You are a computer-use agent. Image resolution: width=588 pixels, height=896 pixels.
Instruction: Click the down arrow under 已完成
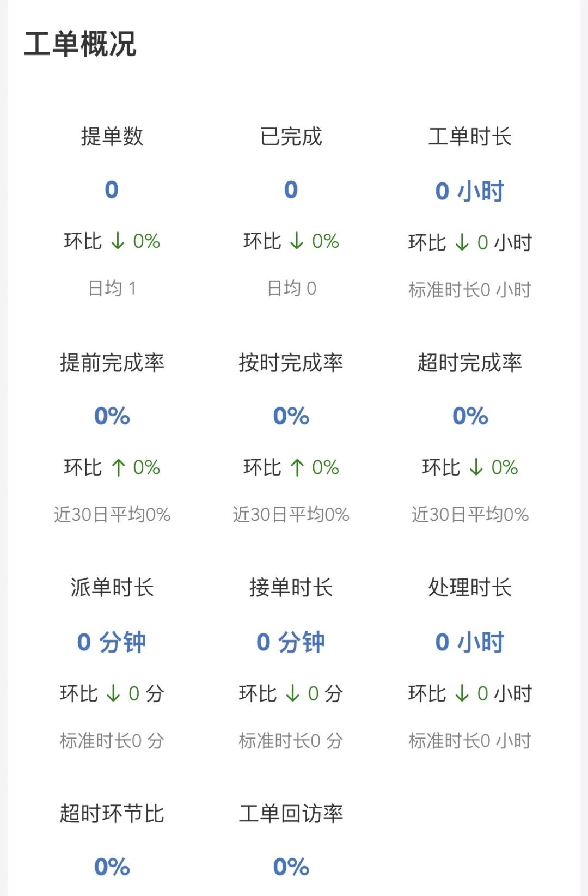(297, 241)
